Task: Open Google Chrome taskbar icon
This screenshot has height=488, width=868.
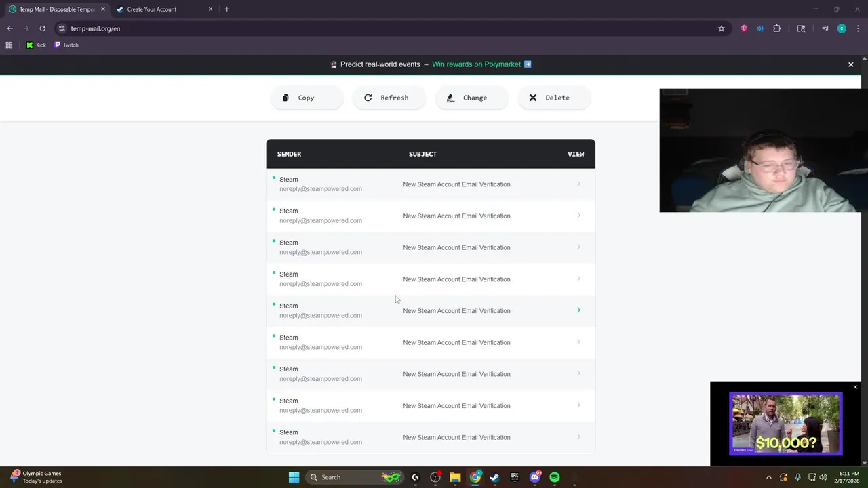Action: [x=475, y=477]
